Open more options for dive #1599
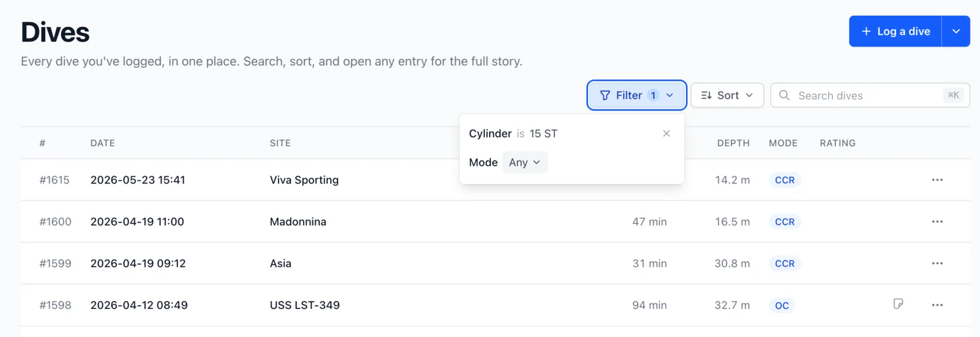Image resolution: width=980 pixels, height=337 pixels. 937,263
